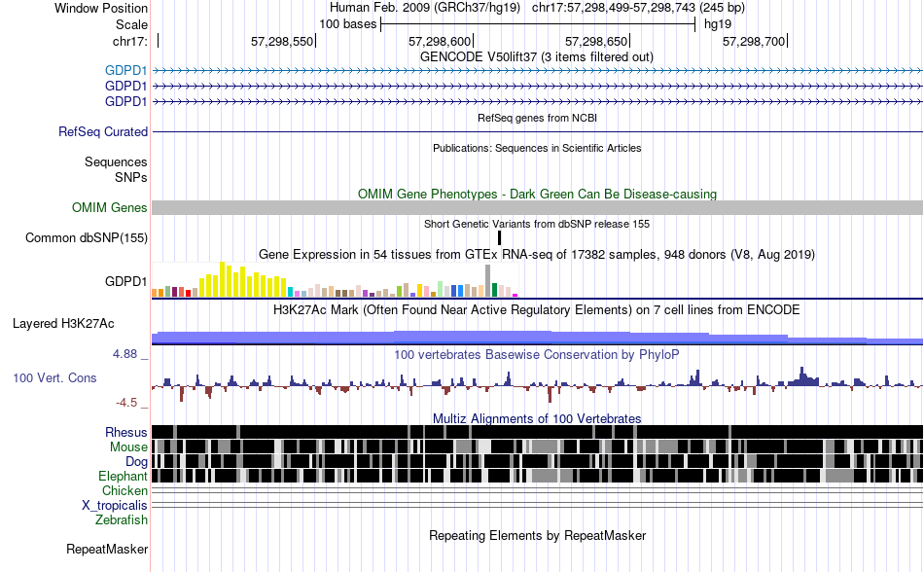Image resolution: width=924 pixels, height=572 pixels.
Task: Click the tall gray bar in GTEx chart
Action: 487,281
